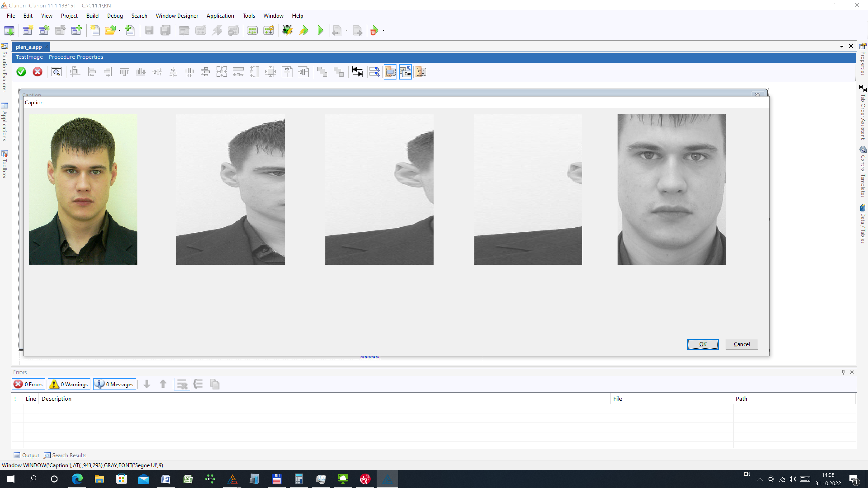Click the Generate and Make bug icon

click(287, 31)
